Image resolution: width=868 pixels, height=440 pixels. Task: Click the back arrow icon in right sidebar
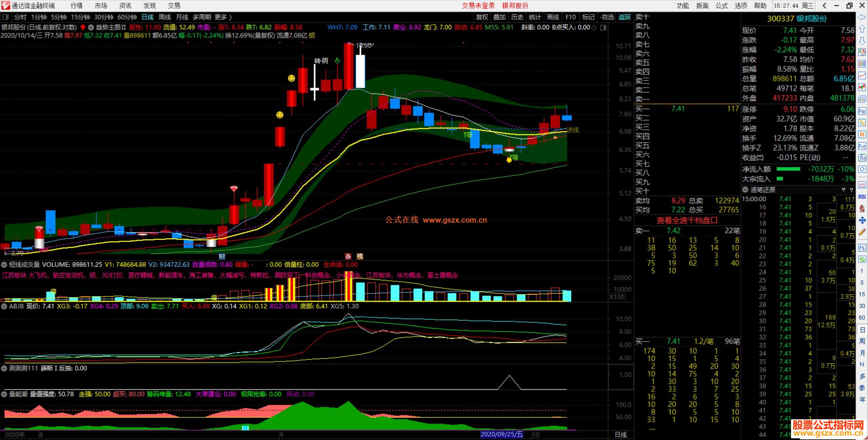(862, 17)
